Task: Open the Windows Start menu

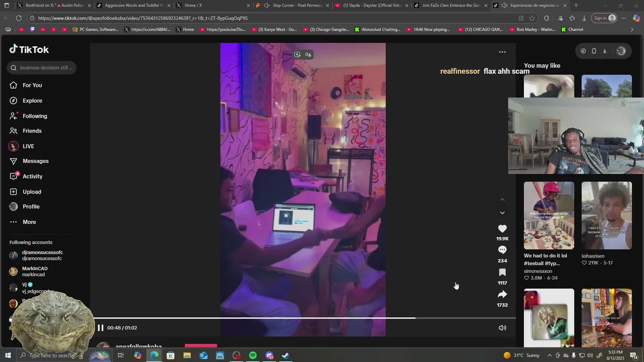Action: (x=8, y=355)
